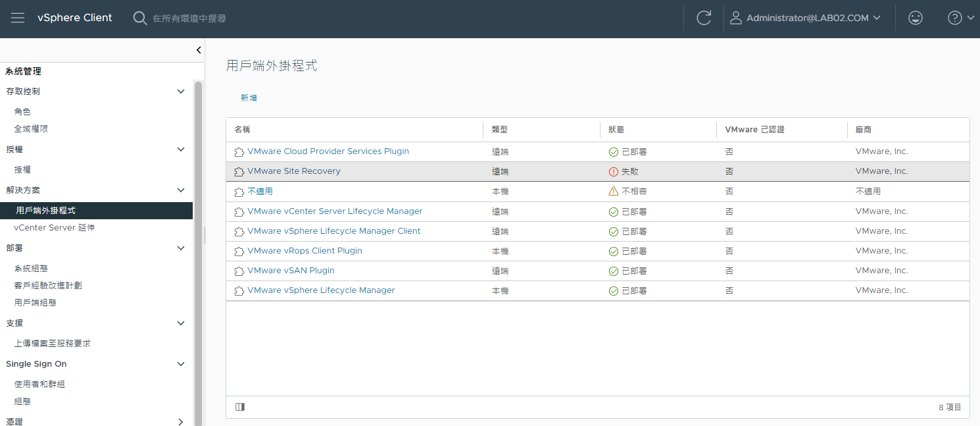This screenshot has width=980, height=426.
Task: Open 上傳檔案至服務要求 page
Action: click(x=52, y=344)
